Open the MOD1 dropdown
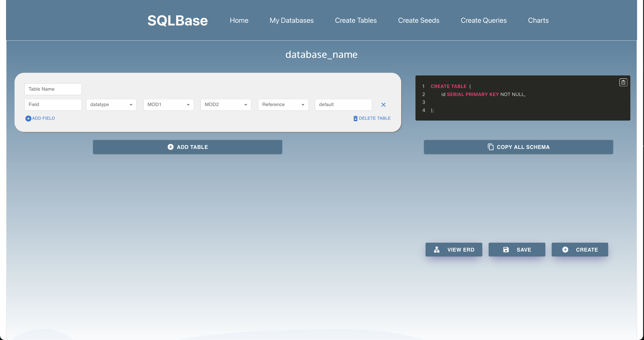 [169, 105]
